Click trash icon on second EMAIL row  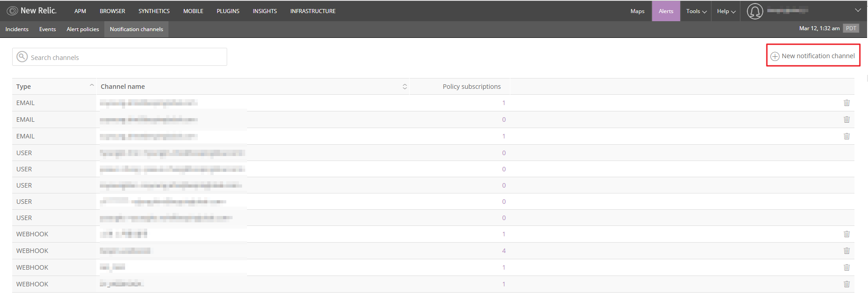[846, 120]
